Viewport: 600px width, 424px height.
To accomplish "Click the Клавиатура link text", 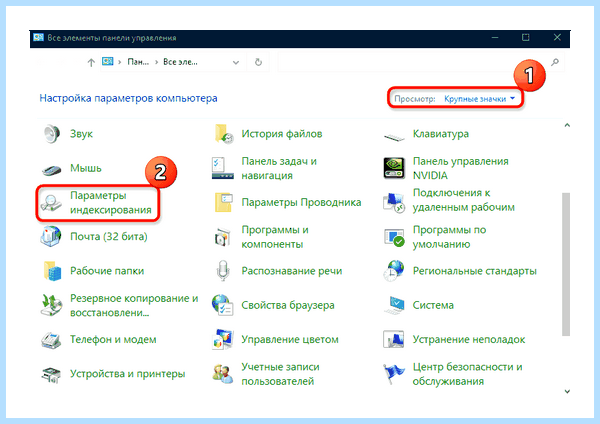I will [x=441, y=134].
